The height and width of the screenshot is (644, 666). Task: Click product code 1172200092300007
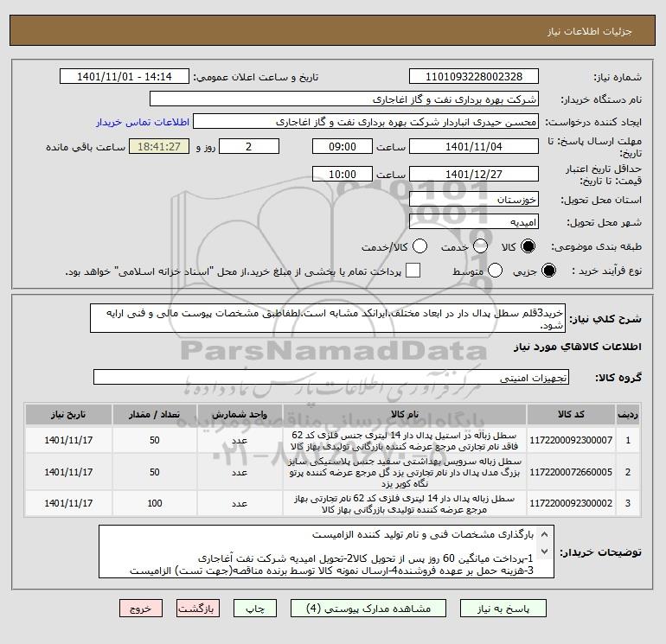click(571, 440)
